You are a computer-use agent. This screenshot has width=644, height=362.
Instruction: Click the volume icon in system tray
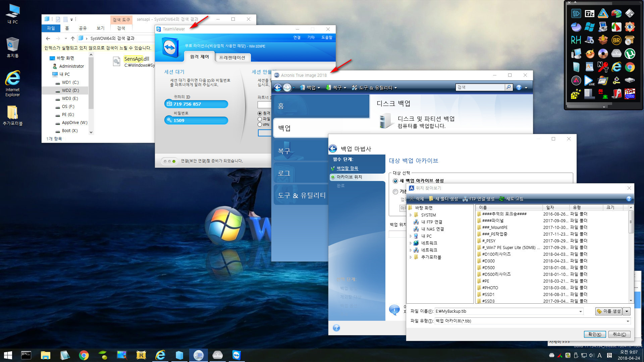[592, 355]
